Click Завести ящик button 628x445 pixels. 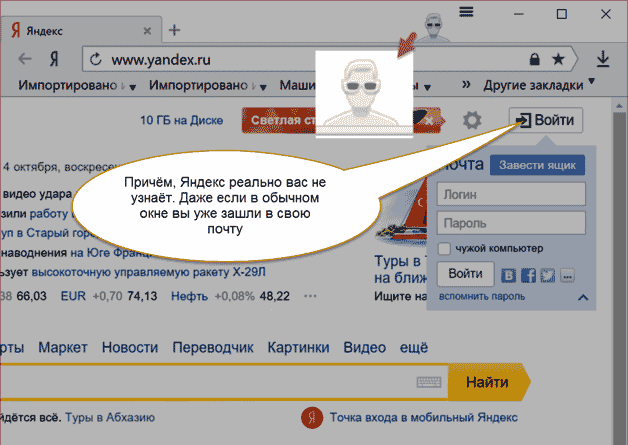537,165
